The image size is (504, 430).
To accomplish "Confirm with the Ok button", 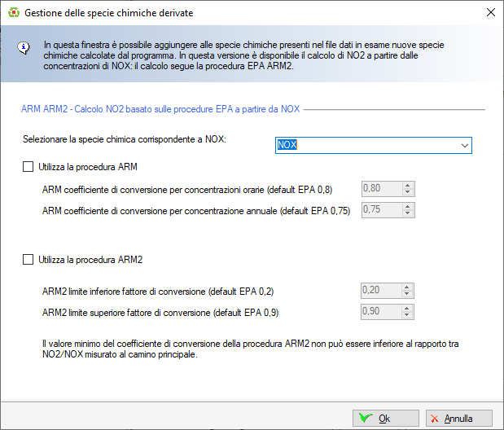I will click(386, 418).
